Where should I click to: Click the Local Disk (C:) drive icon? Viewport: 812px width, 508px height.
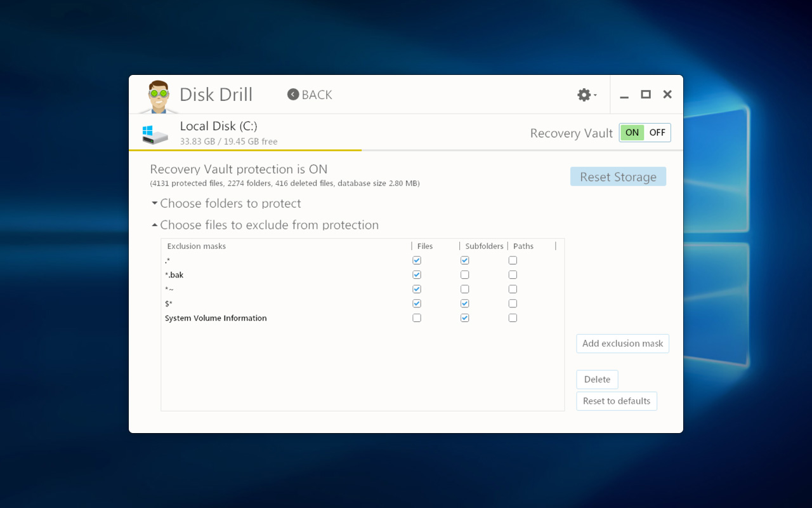click(x=155, y=134)
